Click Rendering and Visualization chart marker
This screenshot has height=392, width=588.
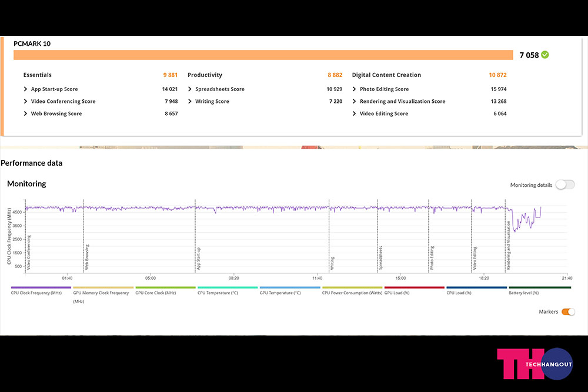(x=509, y=246)
